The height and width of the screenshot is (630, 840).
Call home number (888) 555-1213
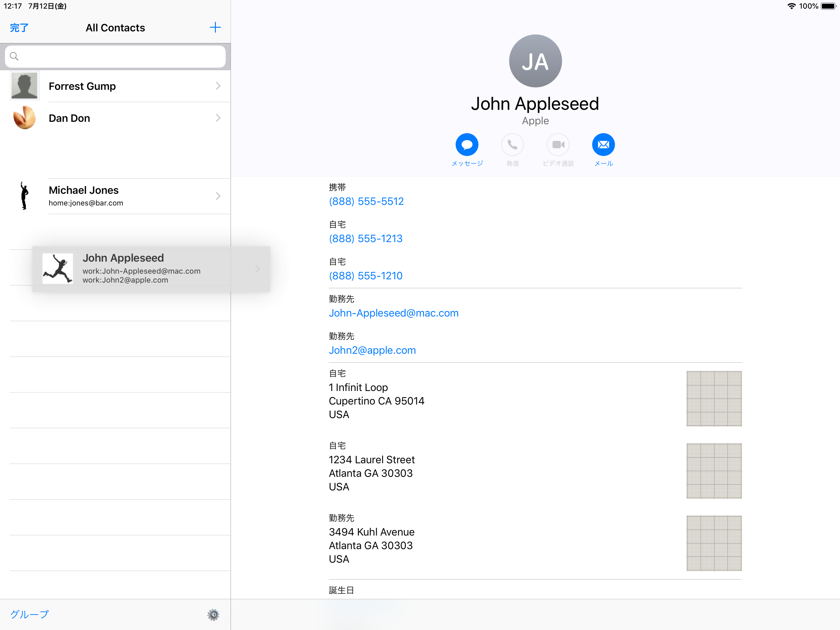(x=366, y=239)
